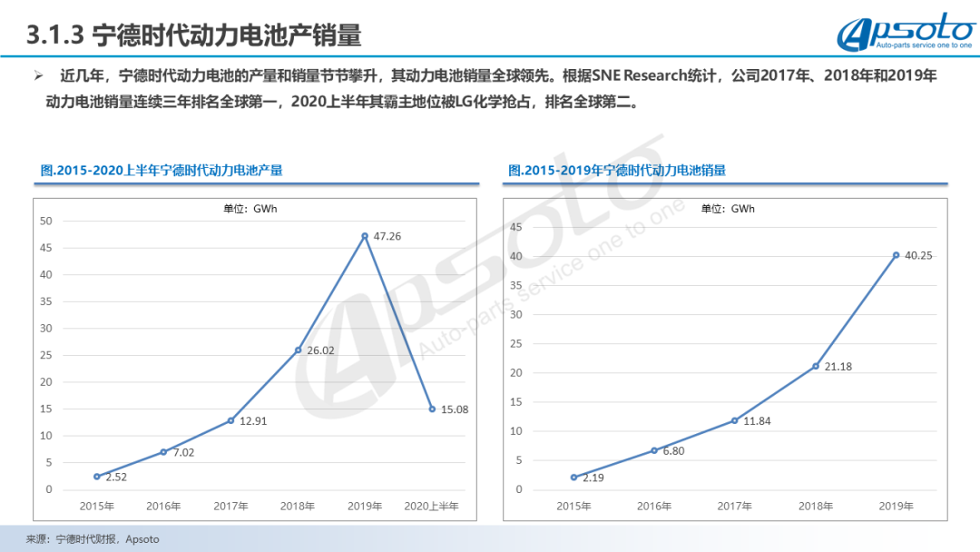This screenshot has height=552, width=980.
Task: Click the 6.80 data point on sales chart
Action: pos(653,450)
